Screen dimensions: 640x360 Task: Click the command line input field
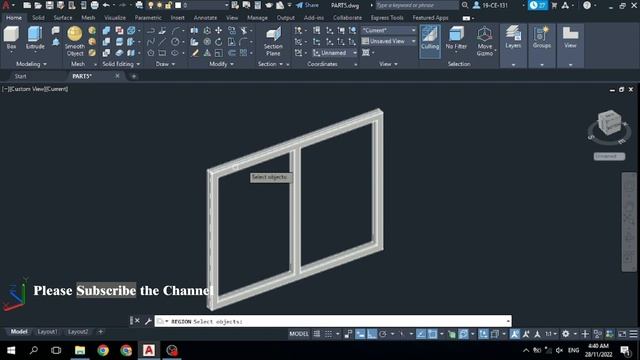(x=333, y=321)
